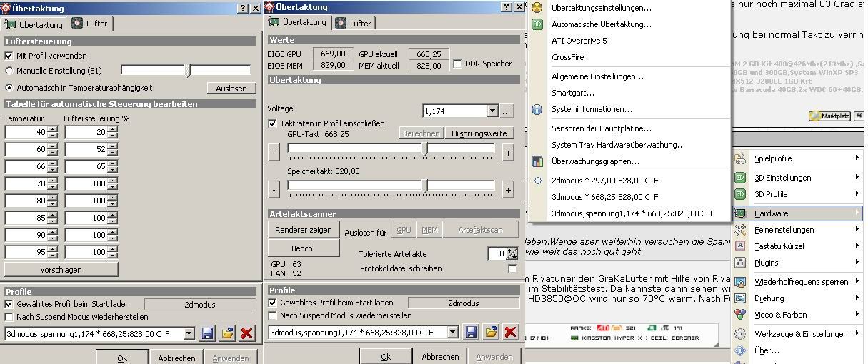Open profile folder icon in Werte overclocking window
This screenshot has height=364, width=868.
[x=491, y=332]
